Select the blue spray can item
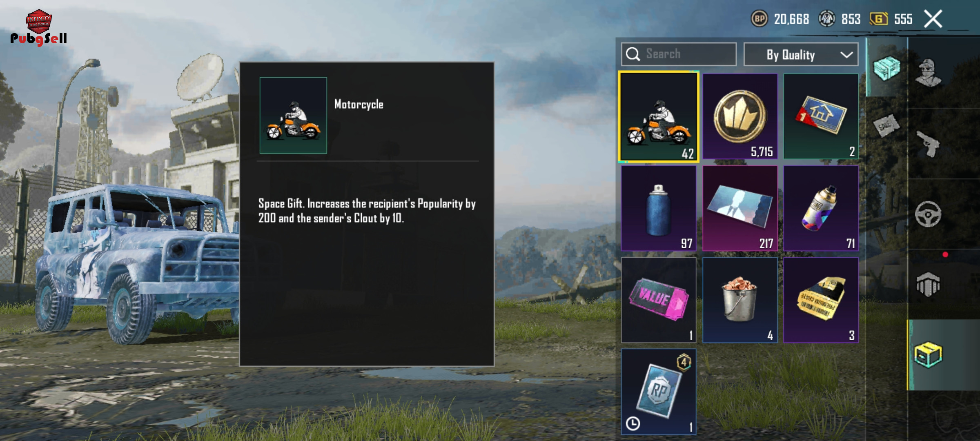The width and height of the screenshot is (980, 441). click(659, 208)
